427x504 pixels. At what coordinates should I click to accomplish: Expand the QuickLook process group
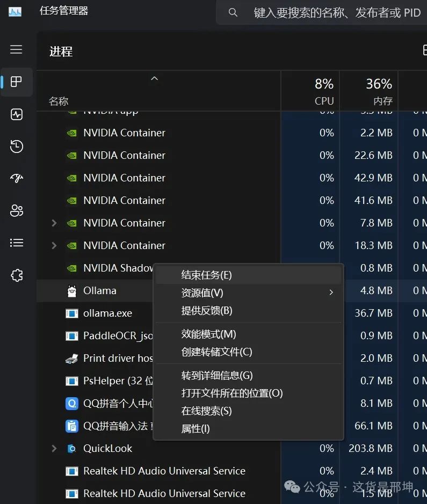54,448
